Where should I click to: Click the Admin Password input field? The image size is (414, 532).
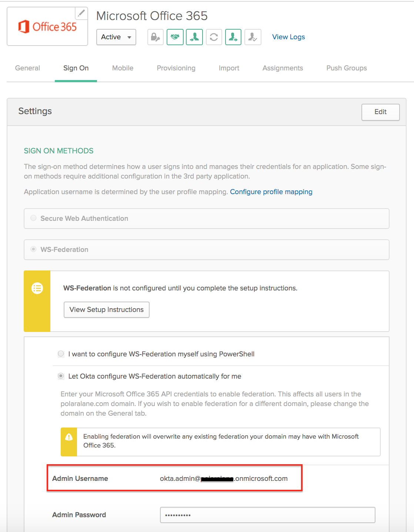[x=267, y=515]
